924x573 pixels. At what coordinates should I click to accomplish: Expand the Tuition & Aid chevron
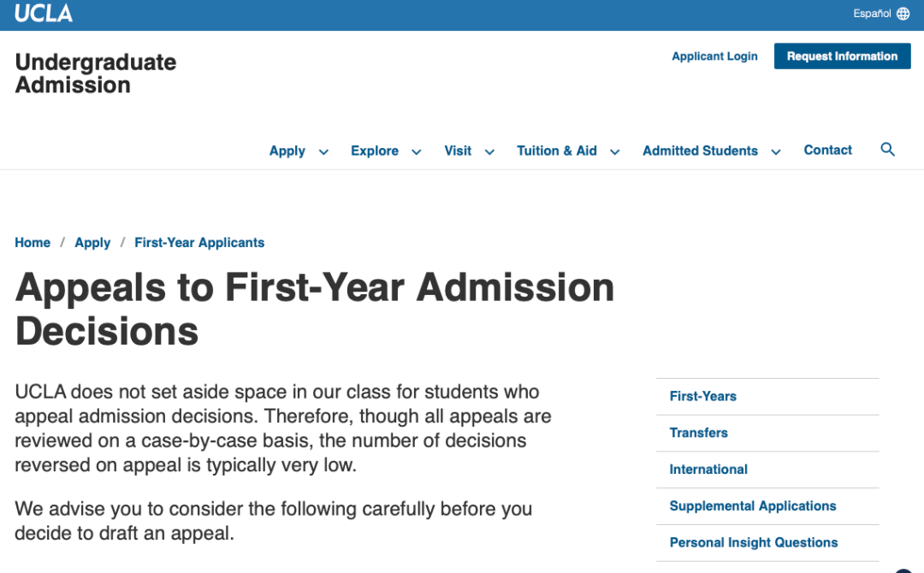(x=614, y=152)
